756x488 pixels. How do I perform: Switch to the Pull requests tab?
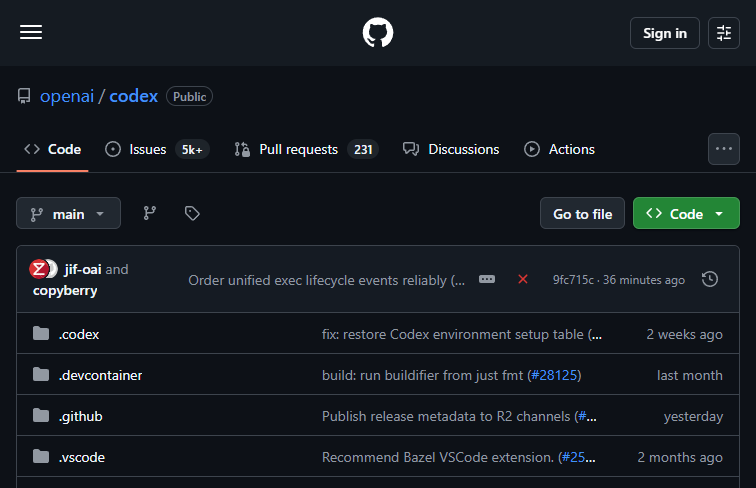(306, 149)
